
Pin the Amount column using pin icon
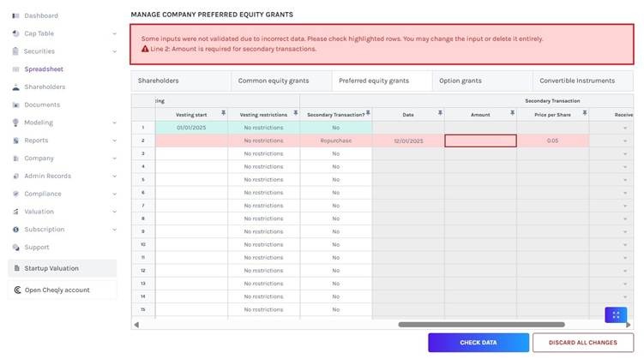(512, 113)
